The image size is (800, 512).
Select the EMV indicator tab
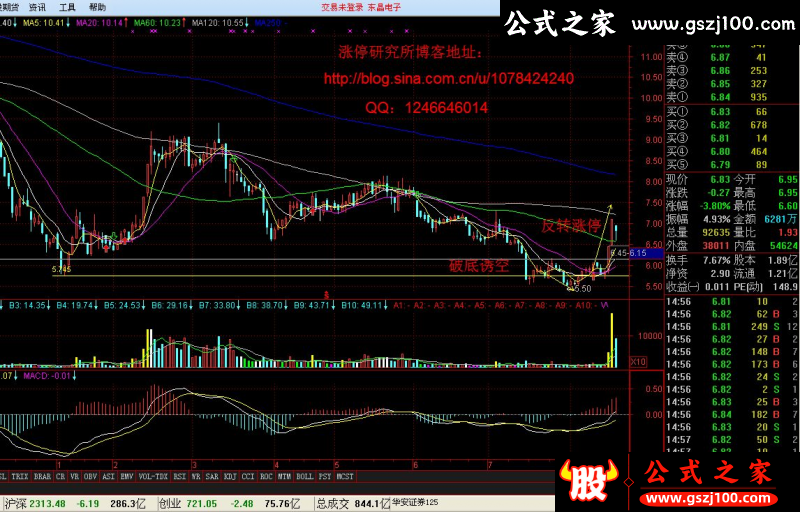pyautogui.click(x=127, y=476)
